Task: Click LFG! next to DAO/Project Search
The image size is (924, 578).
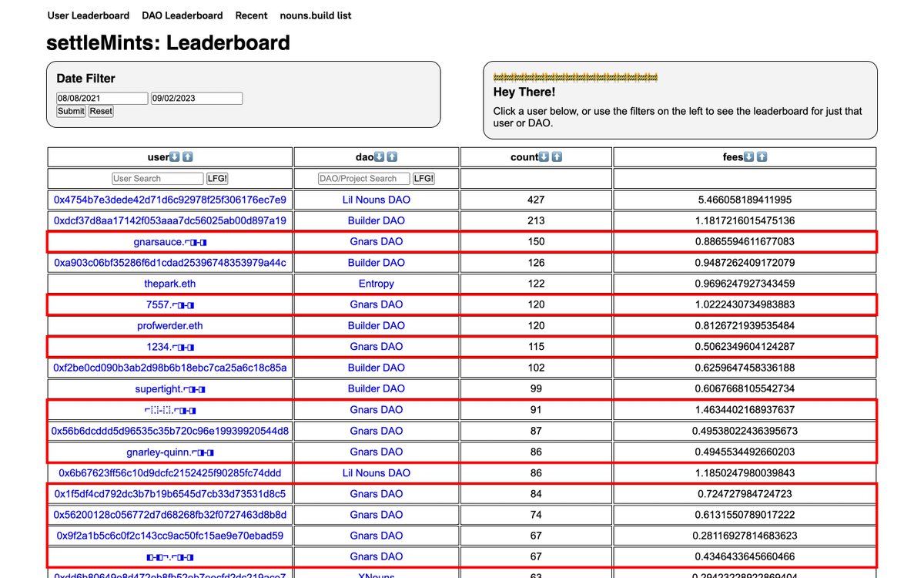Action: [423, 178]
